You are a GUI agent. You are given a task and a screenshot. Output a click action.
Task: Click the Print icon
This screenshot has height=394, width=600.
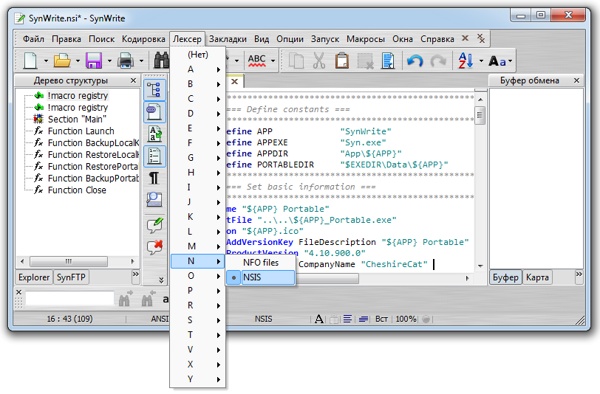(x=126, y=60)
